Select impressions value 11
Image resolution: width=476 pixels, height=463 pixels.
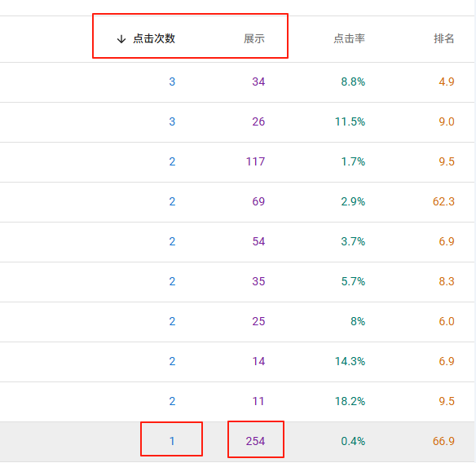coord(258,401)
